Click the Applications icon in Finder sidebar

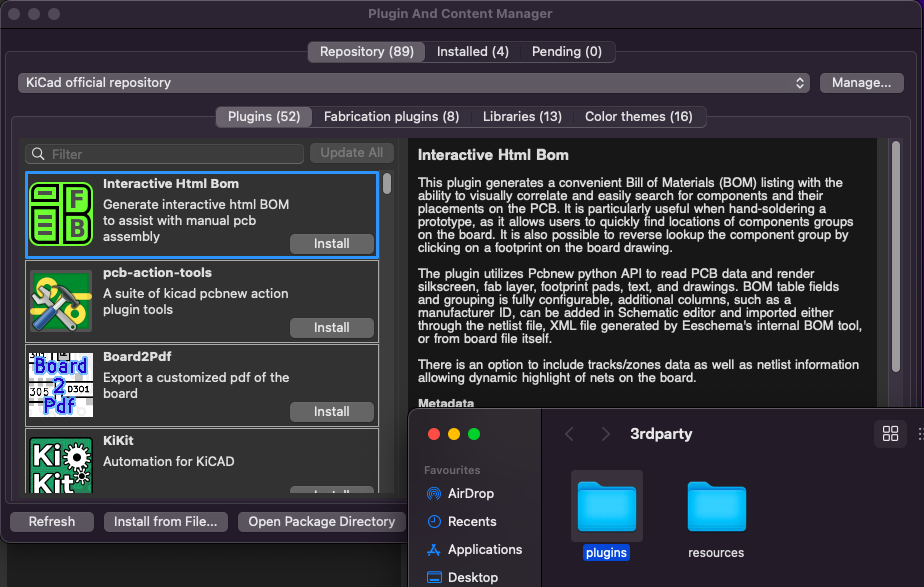pyautogui.click(x=434, y=549)
